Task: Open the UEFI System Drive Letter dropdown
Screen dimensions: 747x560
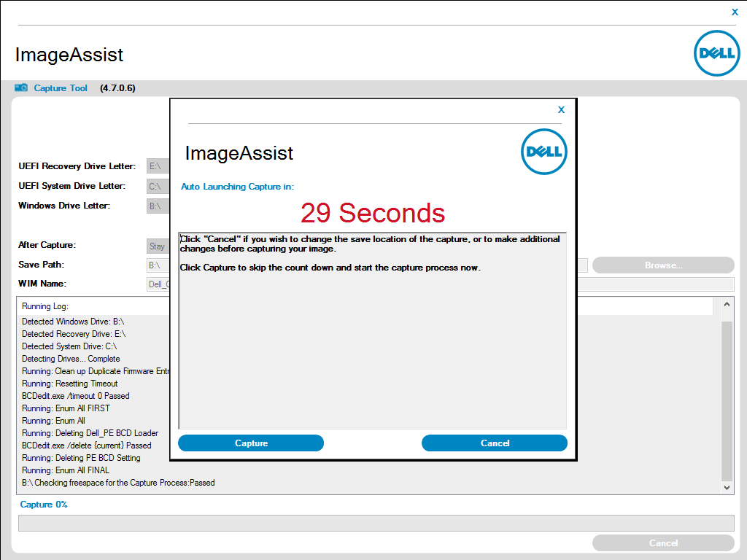Action: (158, 186)
